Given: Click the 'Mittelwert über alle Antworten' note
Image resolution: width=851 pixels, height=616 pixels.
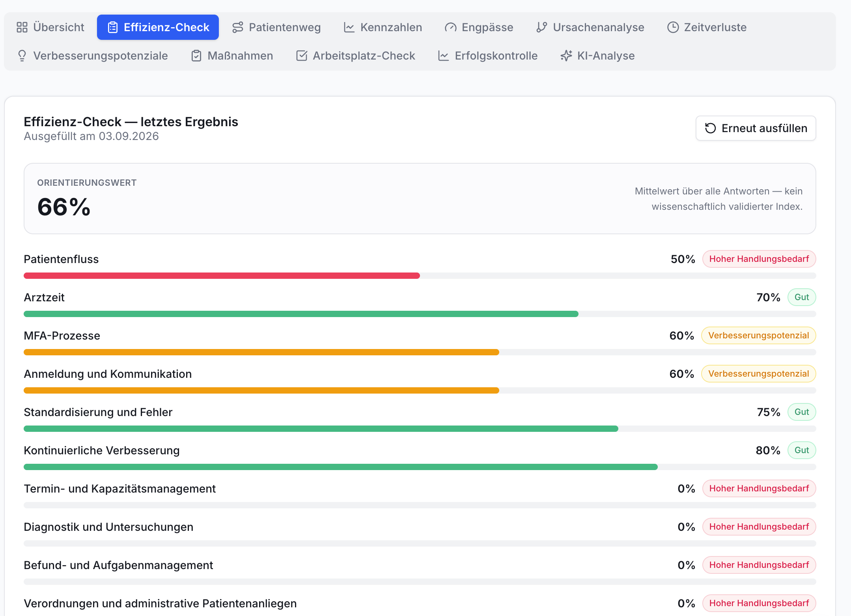Looking at the screenshot, I should [x=718, y=199].
